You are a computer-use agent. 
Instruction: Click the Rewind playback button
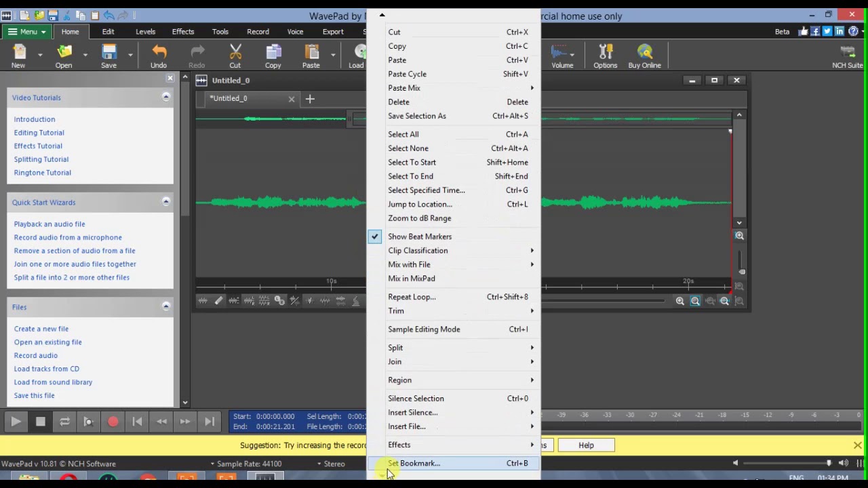tap(161, 422)
